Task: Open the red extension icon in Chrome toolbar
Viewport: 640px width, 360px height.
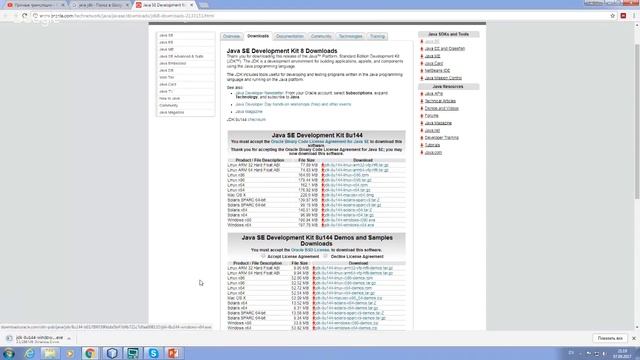Action: [x=623, y=16]
